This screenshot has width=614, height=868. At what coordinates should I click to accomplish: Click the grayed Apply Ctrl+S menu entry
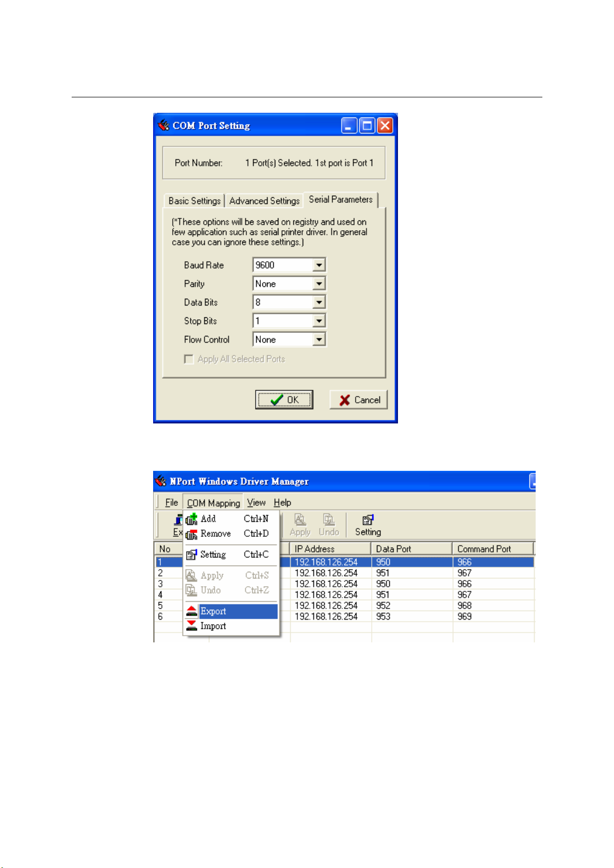(x=231, y=575)
